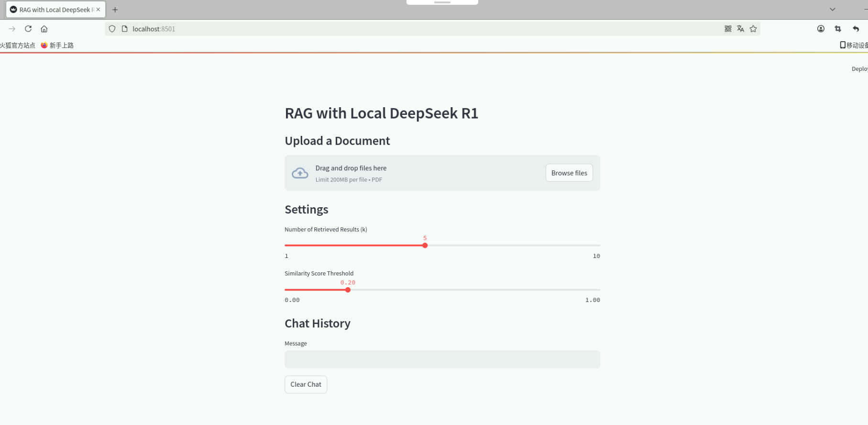Click the localhost:8501 address bar

point(383,29)
